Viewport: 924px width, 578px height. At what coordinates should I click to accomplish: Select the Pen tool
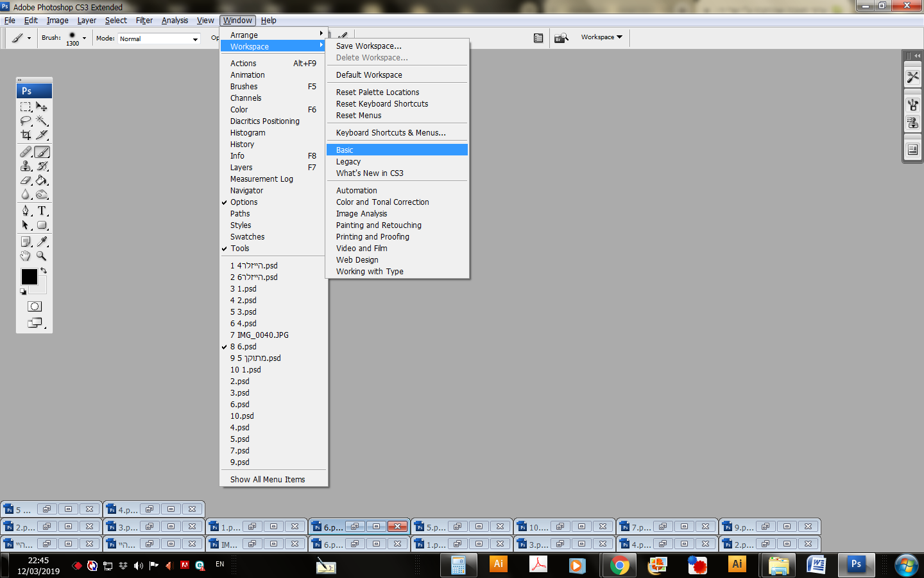26,211
